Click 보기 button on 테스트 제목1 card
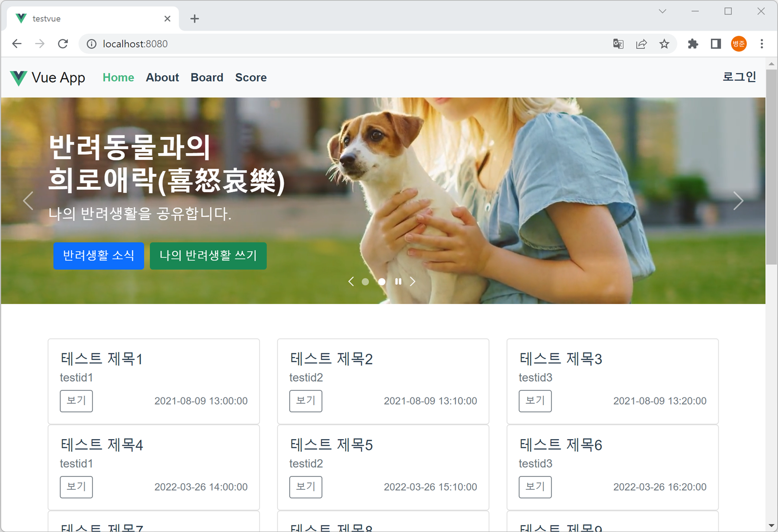 (x=76, y=401)
